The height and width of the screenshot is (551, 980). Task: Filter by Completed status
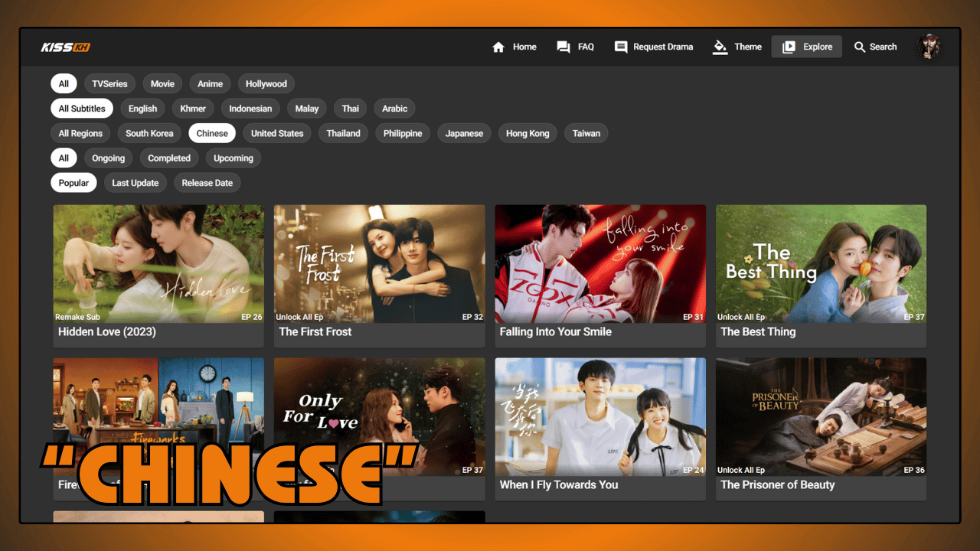click(x=169, y=158)
